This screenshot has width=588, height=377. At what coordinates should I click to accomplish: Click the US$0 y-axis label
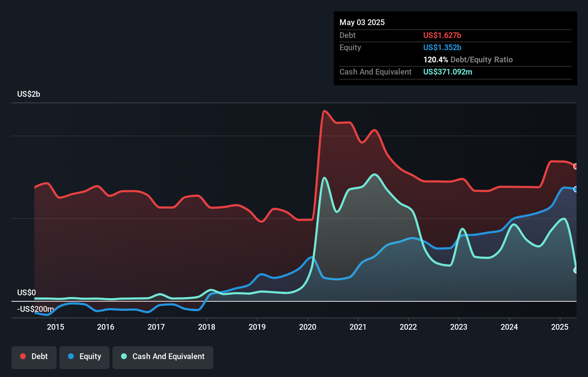26,293
